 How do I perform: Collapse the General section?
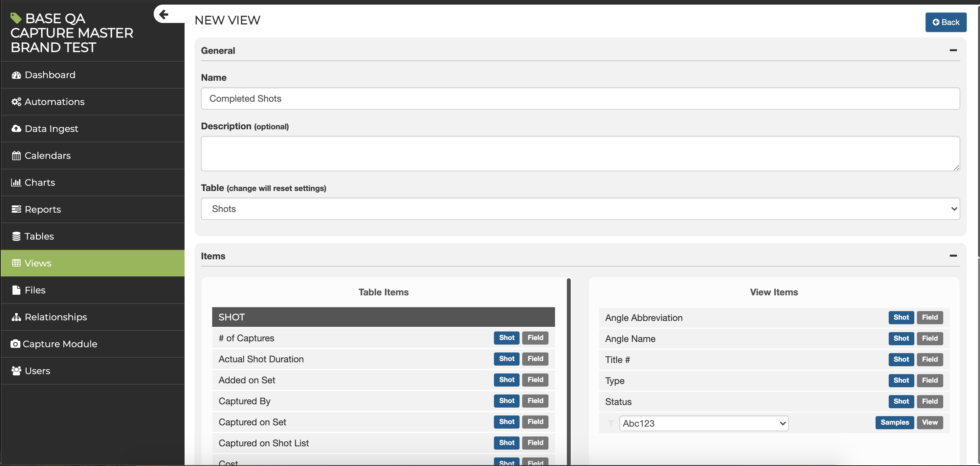pyautogui.click(x=953, y=50)
